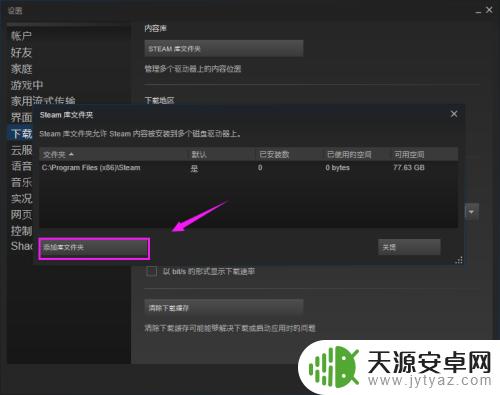Open the 帐户 settings section
The width and height of the screenshot is (500, 395).
[x=21, y=36]
